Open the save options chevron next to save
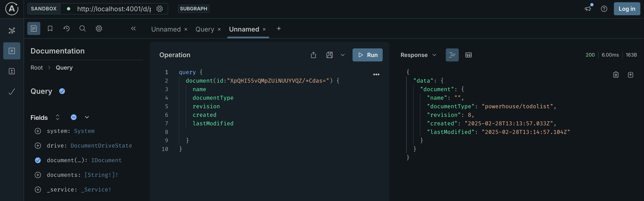Viewport: 644px width, 201px height. [343, 55]
